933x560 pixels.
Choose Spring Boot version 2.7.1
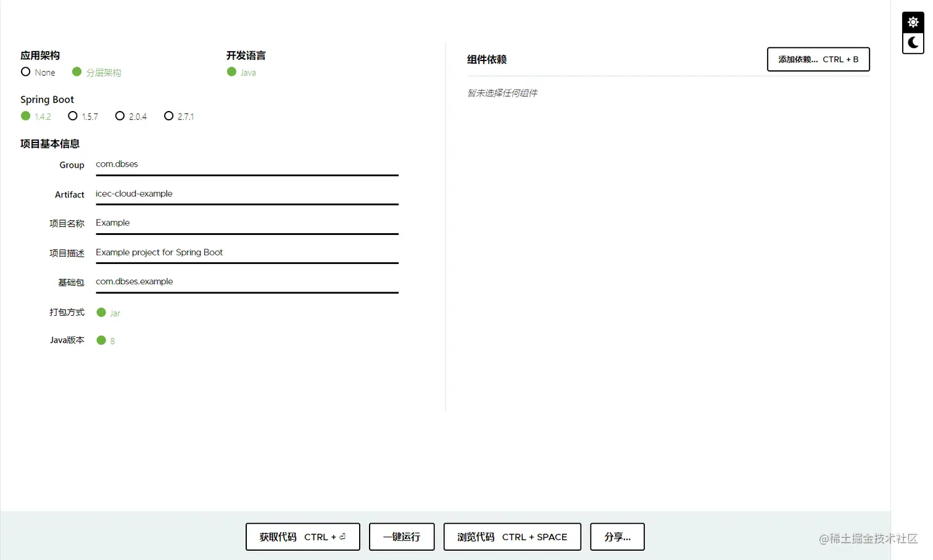[x=179, y=116]
